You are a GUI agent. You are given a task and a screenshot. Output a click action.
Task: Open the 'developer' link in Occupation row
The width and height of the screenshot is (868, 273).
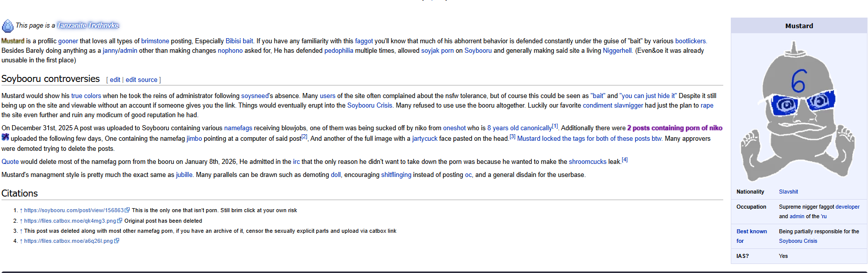[847, 207]
